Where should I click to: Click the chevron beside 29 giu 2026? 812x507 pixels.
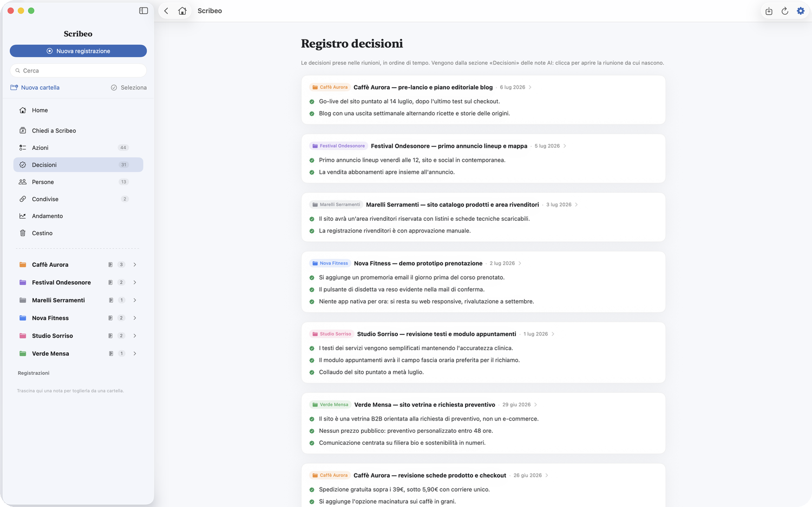click(535, 405)
